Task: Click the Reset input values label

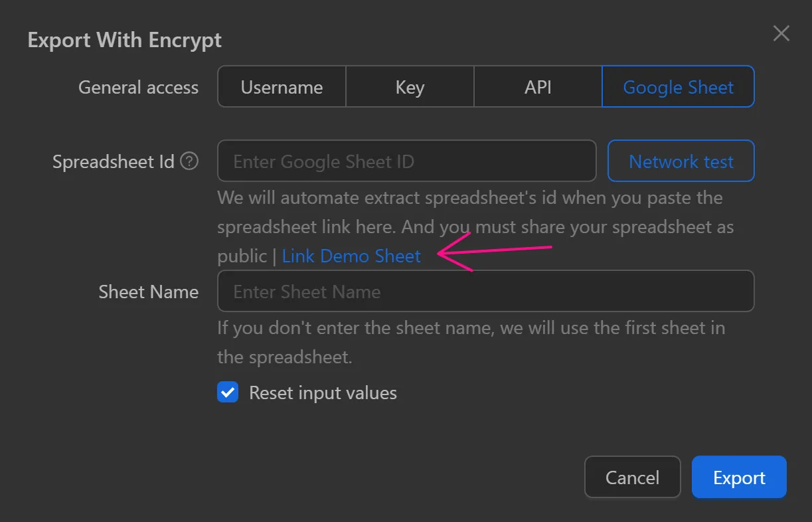Action: pyautogui.click(x=323, y=392)
